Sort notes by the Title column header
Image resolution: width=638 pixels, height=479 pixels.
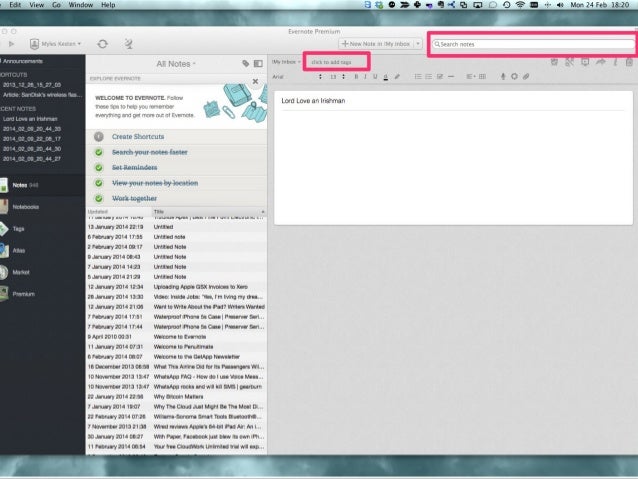(209, 212)
